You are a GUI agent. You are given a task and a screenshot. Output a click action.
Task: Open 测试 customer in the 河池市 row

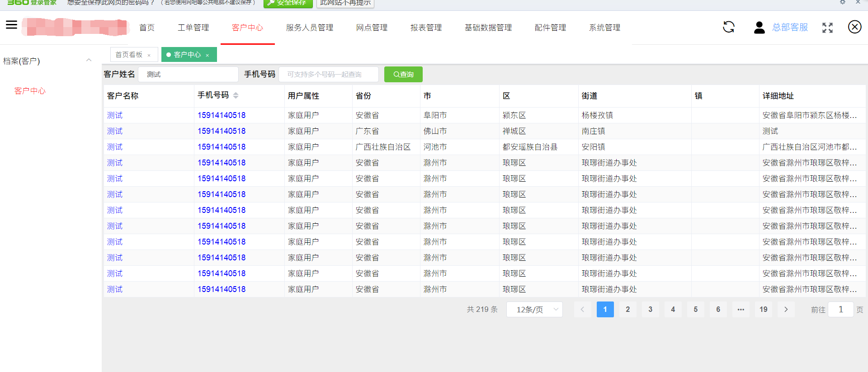point(115,147)
